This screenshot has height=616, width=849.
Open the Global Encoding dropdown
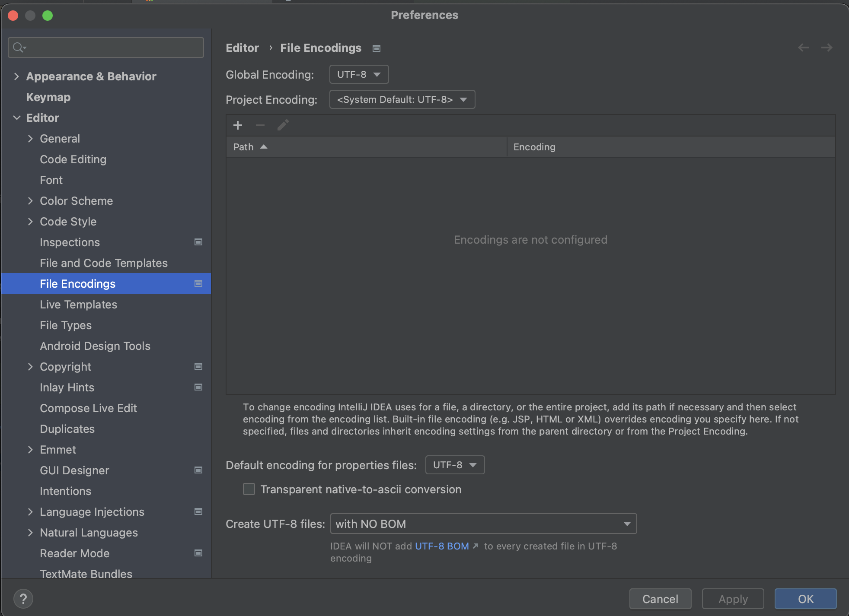359,74
